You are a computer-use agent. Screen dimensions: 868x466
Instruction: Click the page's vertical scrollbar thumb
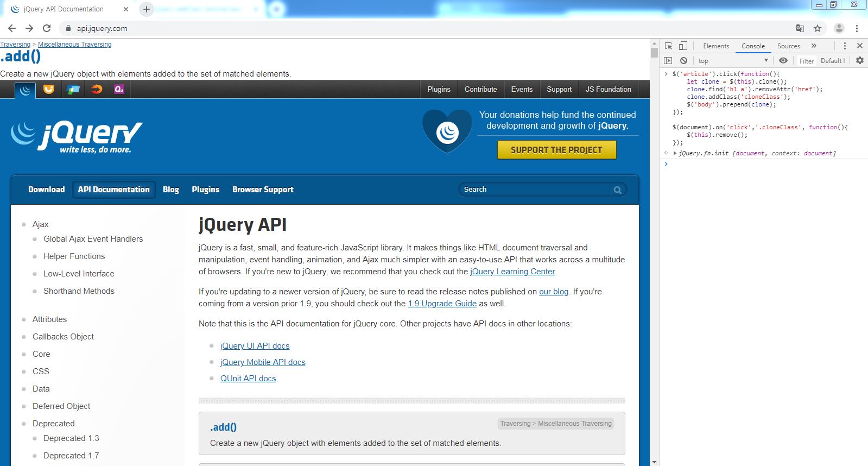654,53
